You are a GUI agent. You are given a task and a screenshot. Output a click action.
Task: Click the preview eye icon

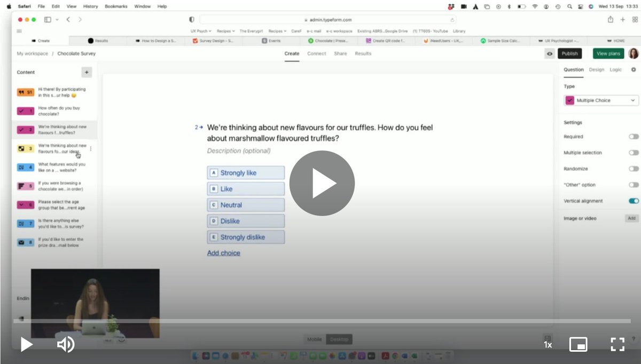pyautogui.click(x=550, y=53)
